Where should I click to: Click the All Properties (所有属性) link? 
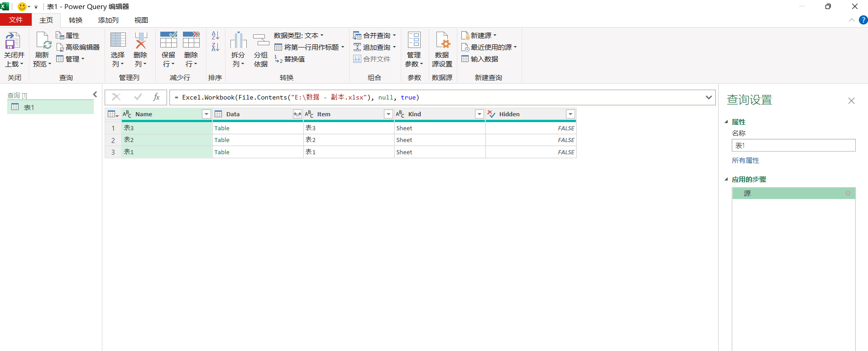(746, 160)
